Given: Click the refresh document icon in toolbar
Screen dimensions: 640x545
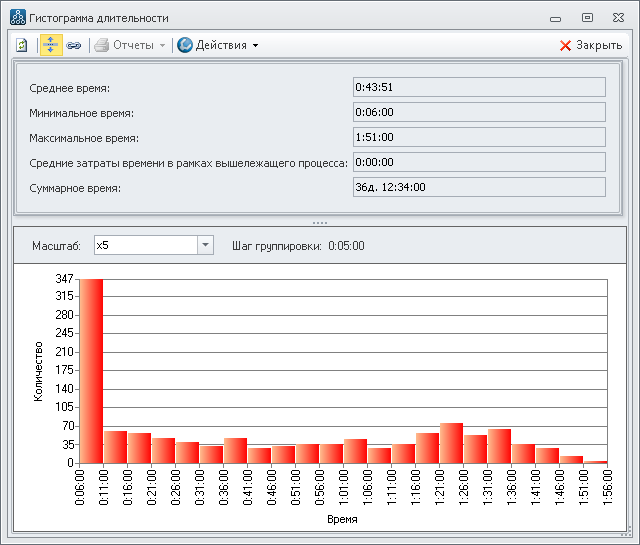Looking at the screenshot, I should click(21, 45).
